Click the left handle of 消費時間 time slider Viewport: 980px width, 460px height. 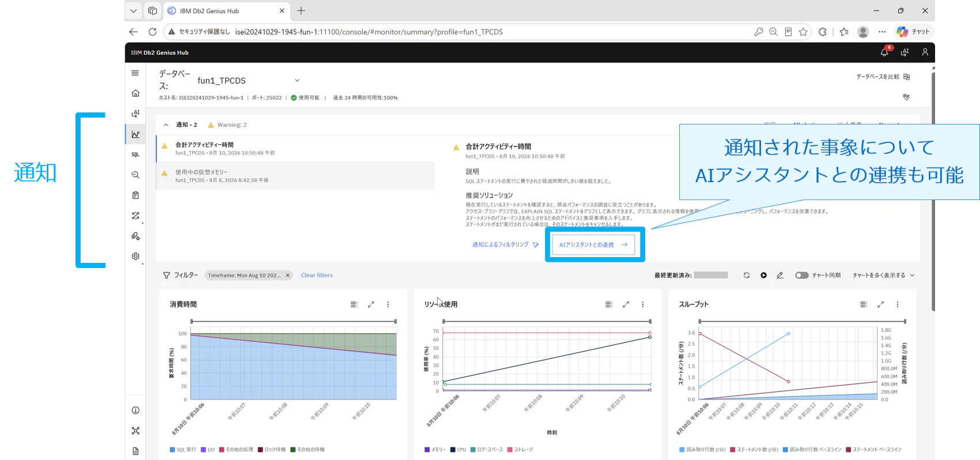(x=192, y=321)
